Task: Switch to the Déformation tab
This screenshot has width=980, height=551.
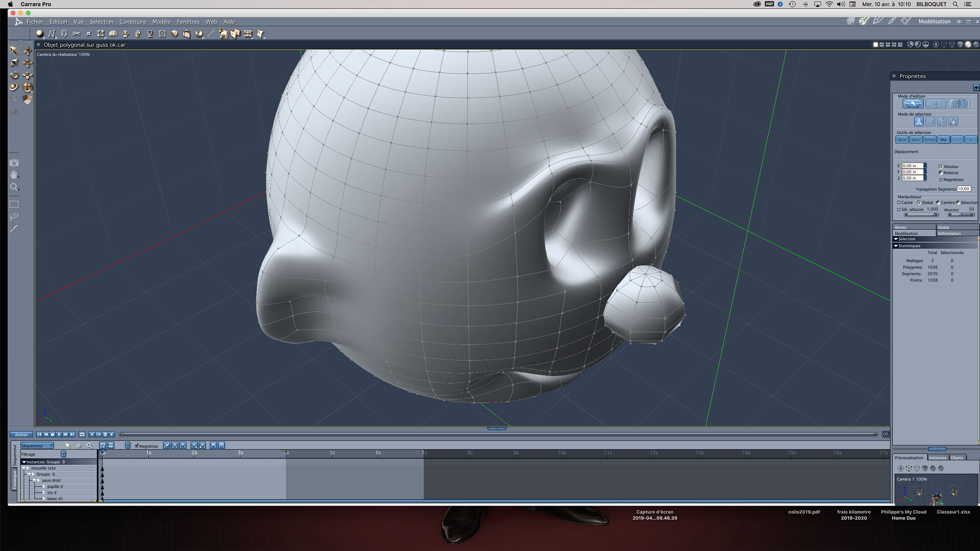Action: pyautogui.click(x=949, y=233)
